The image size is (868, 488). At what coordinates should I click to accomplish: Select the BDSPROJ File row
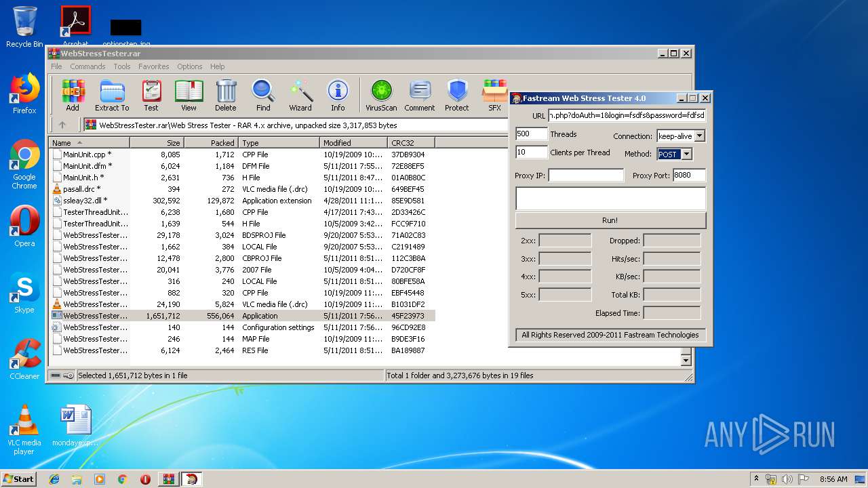pos(242,235)
